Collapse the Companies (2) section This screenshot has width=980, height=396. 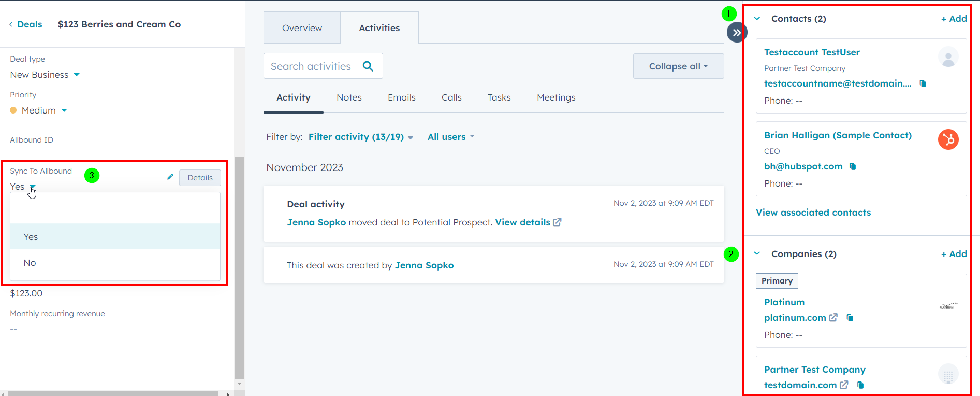(x=757, y=253)
